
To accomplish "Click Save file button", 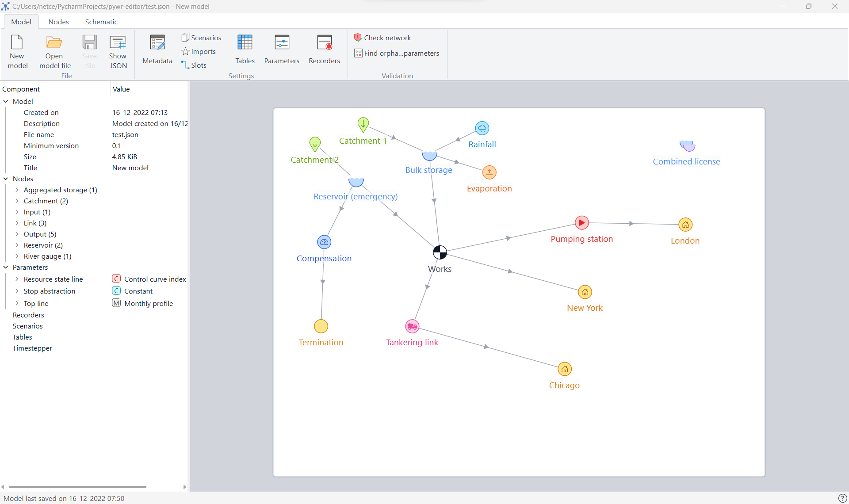I will tap(89, 52).
